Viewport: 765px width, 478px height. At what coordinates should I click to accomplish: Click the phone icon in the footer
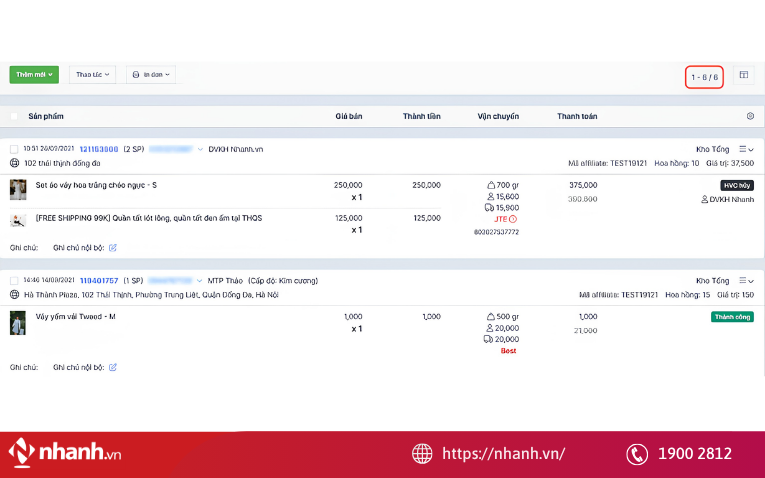pyautogui.click(x=637, y=454)
